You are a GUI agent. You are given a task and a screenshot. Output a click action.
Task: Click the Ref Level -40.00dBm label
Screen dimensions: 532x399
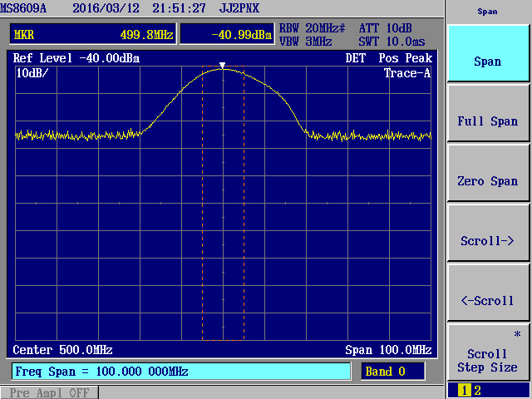(76, 58)
